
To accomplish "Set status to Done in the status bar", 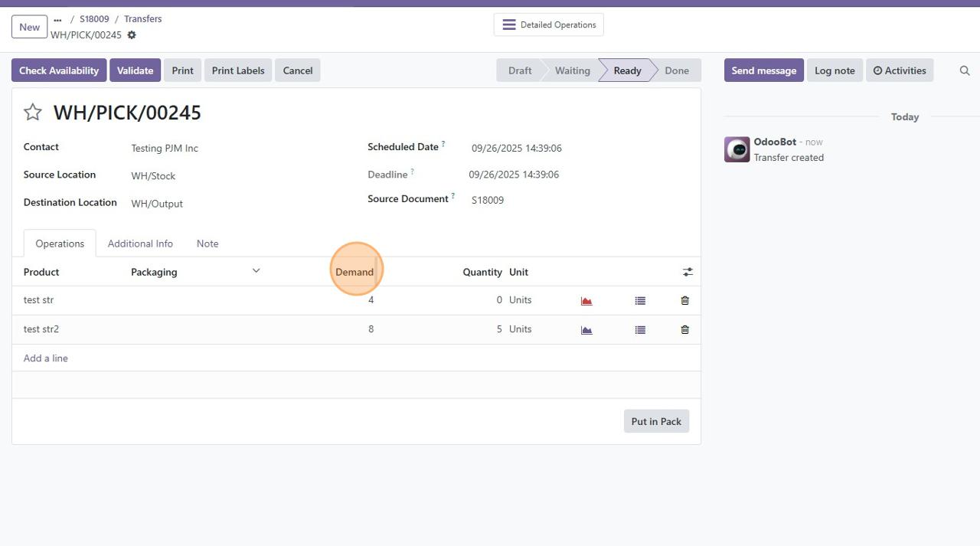I will pyautogui.click(x=676, y=70).
